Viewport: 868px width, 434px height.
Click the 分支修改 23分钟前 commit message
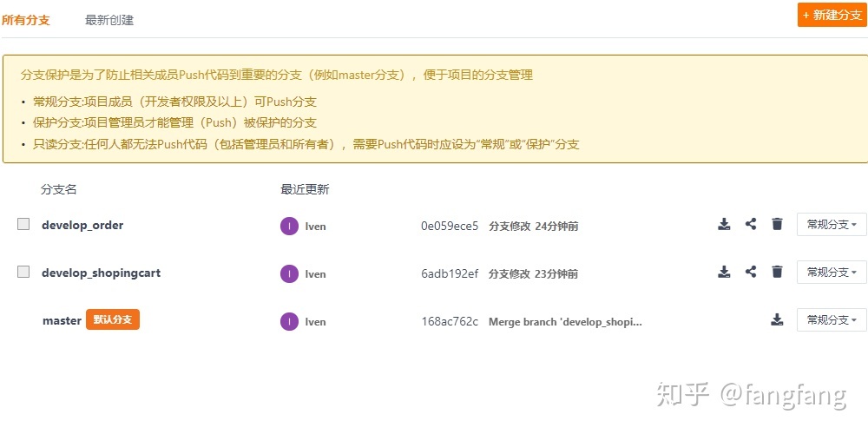pos(534,273)
